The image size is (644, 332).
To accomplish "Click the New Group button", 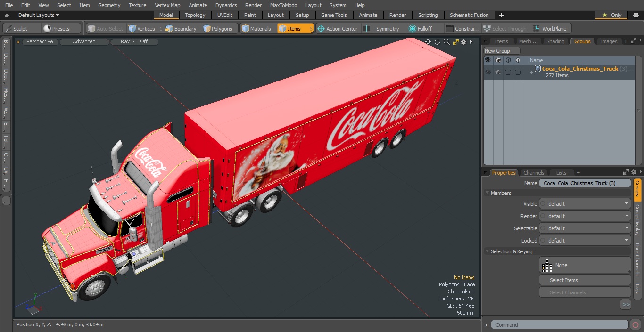I will point(502,51).
